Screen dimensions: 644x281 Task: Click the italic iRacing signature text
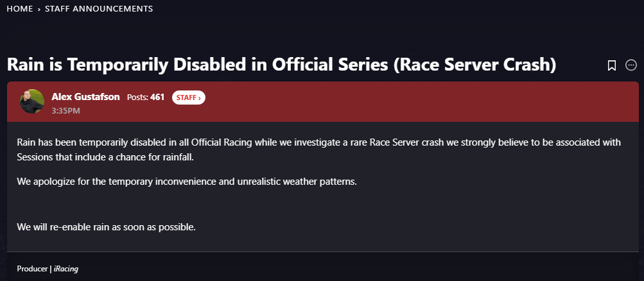[66, 268]
